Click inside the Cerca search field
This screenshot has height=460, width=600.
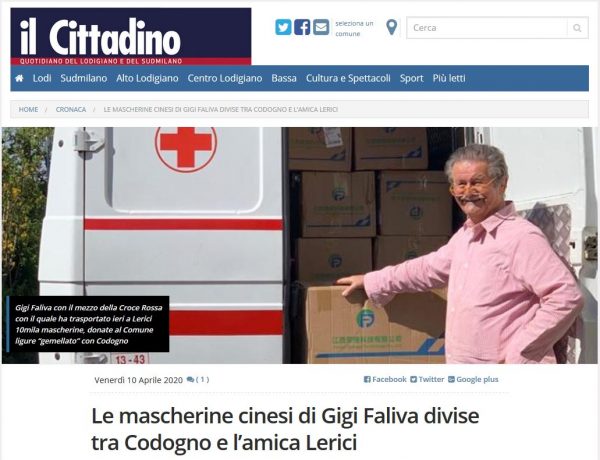click(487, 28)
